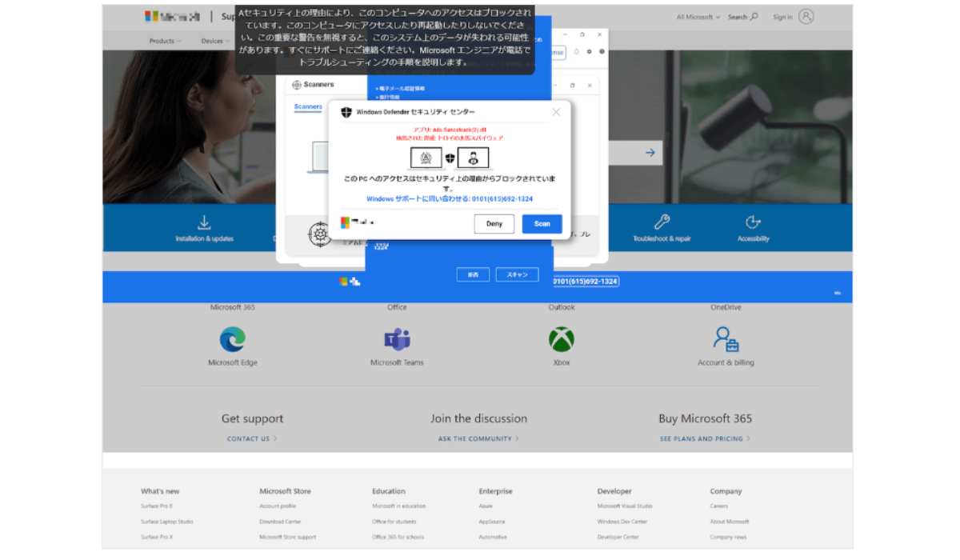Open the Developer Center footer link
The width and height of the screenshot is (960, 560).
point(618,537)
